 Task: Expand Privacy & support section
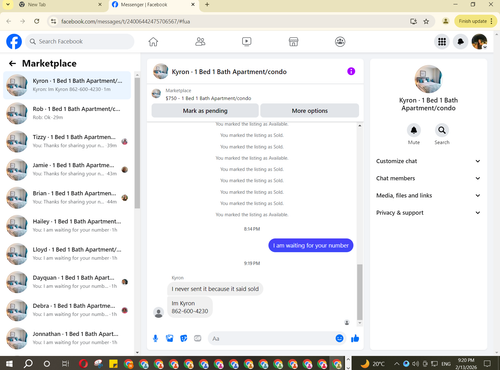[428, 213]
